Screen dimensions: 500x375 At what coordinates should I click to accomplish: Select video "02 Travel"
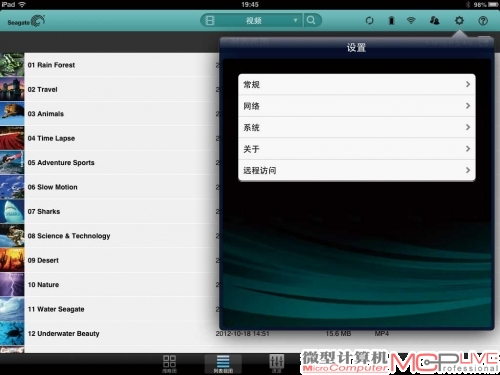pyautogui.click(x=43, y=89)
